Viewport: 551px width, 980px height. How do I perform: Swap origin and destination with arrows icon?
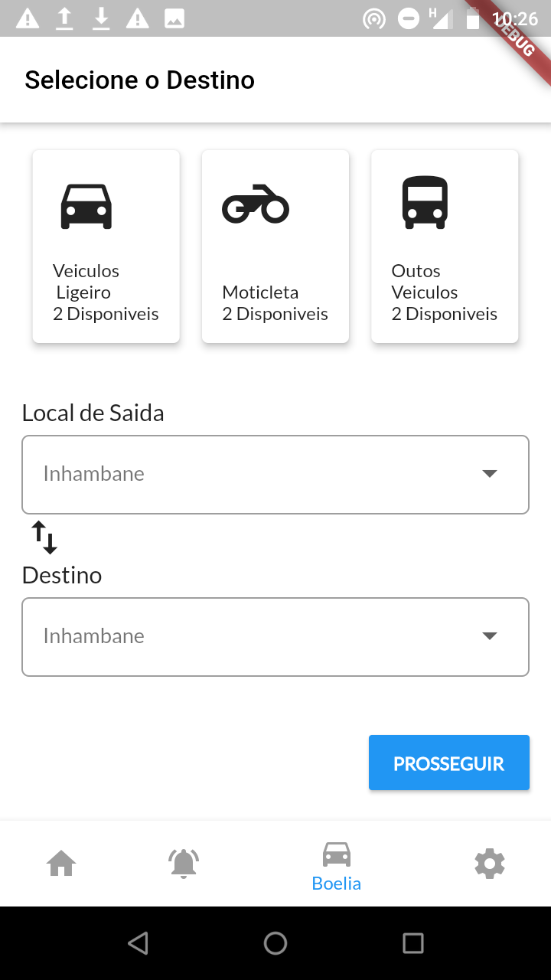coord(44,537)
